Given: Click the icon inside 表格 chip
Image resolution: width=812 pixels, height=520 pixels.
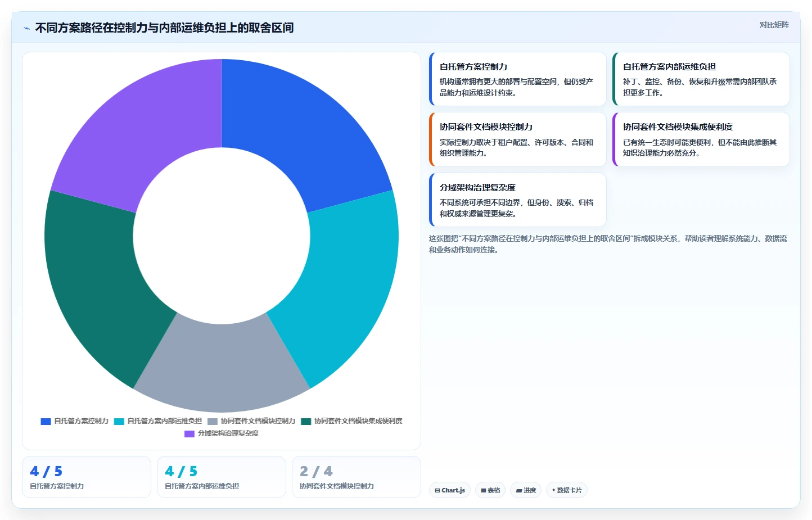Looking at the screenshot, I should [484, 491].
